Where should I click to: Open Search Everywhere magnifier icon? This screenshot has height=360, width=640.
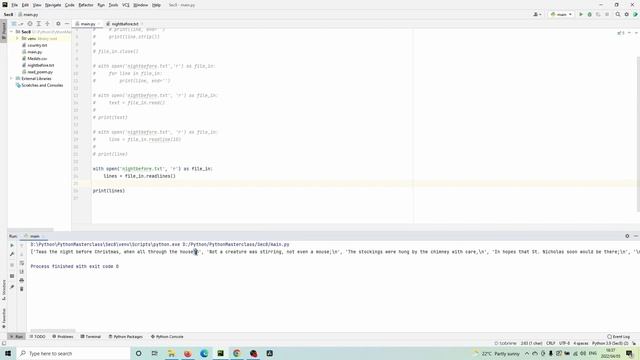pyautogui.click(x=618, y=14)
